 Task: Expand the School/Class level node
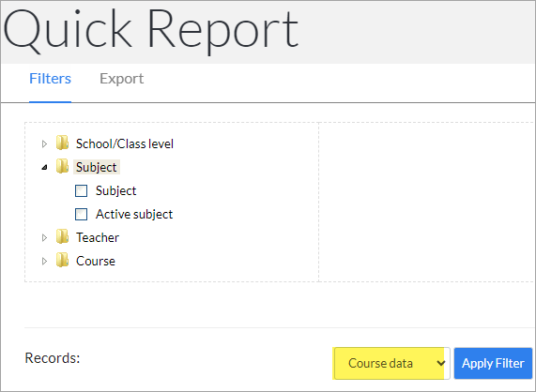pyautogui.click(x=44, y=143)
